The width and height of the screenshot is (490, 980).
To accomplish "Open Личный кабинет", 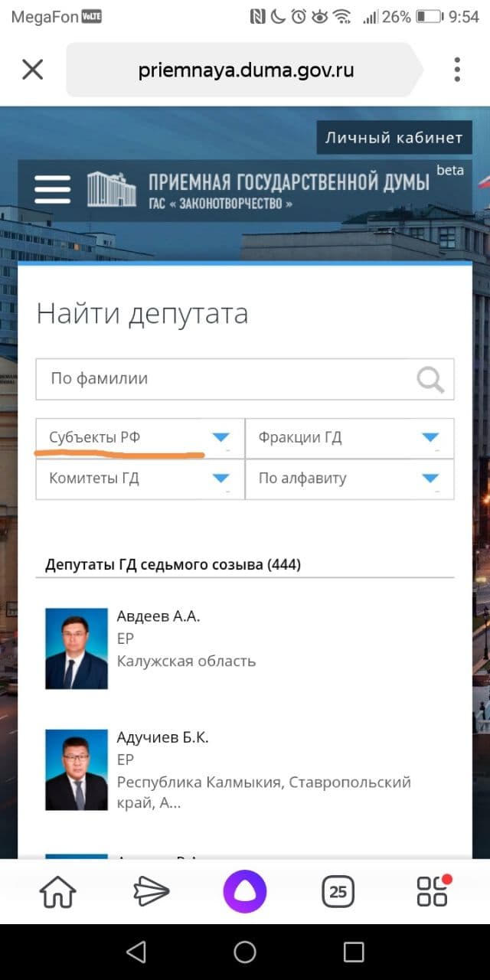I will 394,138.
